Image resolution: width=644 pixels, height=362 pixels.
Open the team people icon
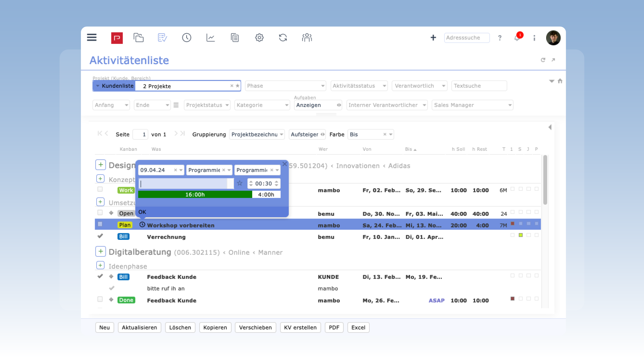[307, 38]
